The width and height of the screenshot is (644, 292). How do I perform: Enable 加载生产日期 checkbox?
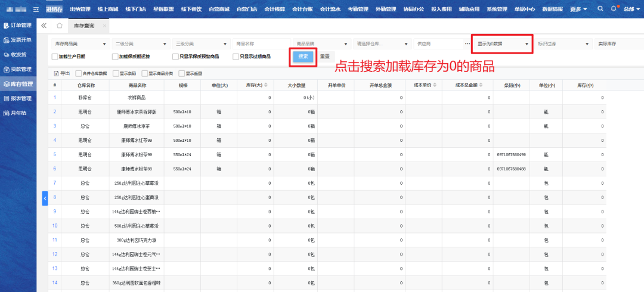(55, 57)
